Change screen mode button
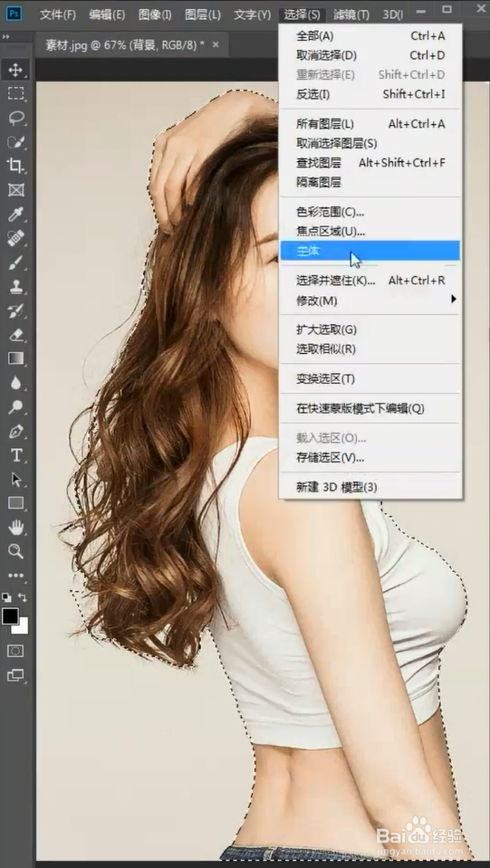The image size is (490, 868). [x=15, y=675]
